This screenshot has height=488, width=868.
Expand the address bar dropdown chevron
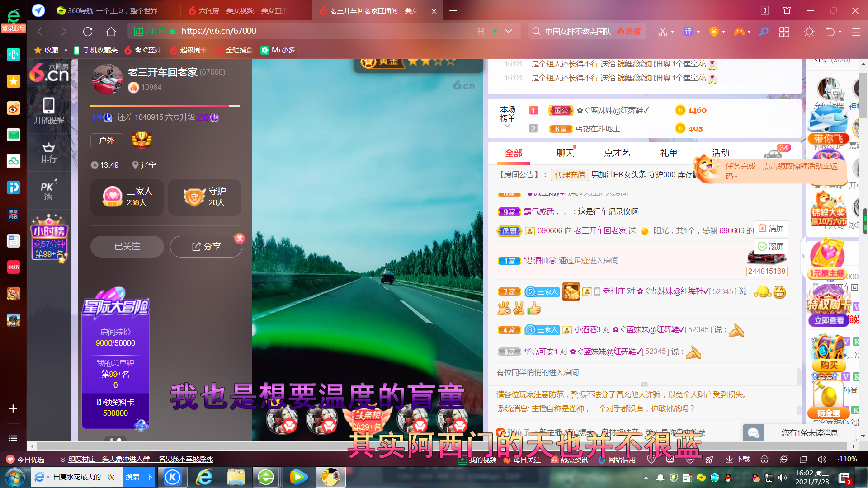[x=509, y=31]
